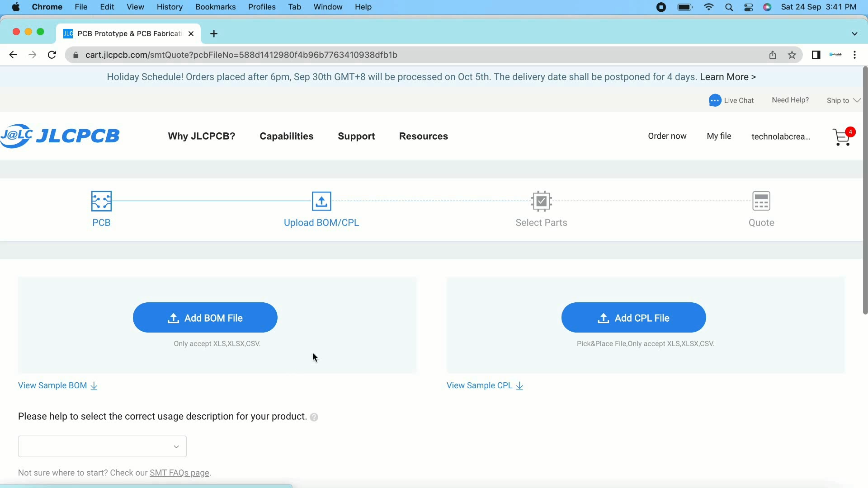The width and height of the screenshot is (868, 488).
Task: Click the Select Parts step icon
Action: tap(541, 201)
